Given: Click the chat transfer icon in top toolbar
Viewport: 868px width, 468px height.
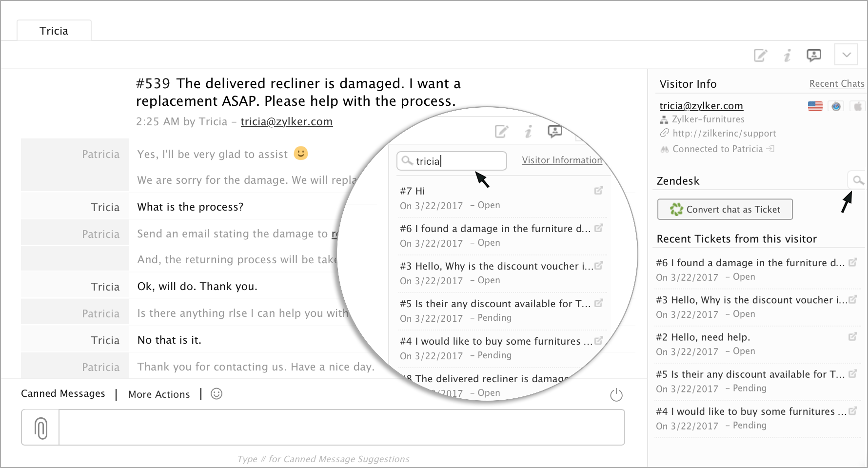Looking at the screenshot, I should [x=814, y=56].
